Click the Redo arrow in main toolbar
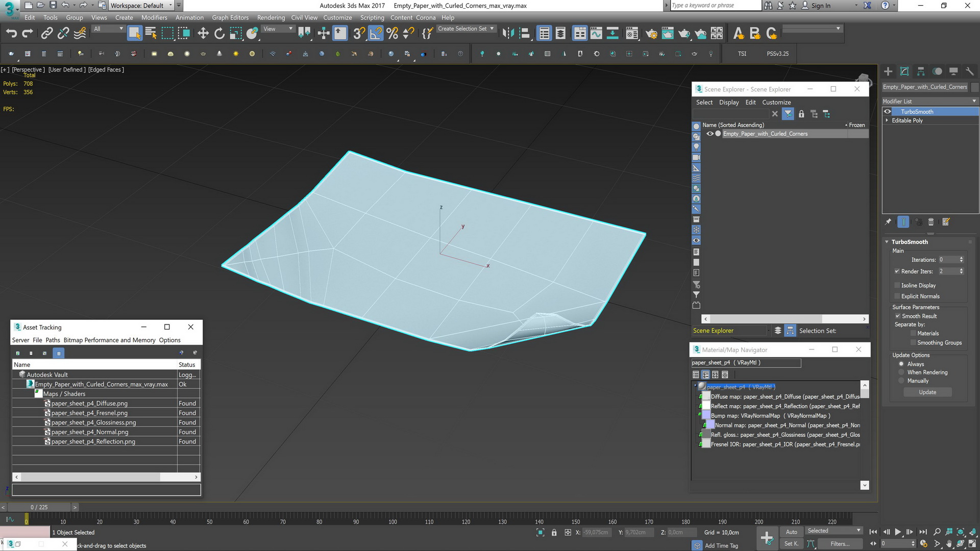The width and height of the screenshot is (980, 551). 28,34
